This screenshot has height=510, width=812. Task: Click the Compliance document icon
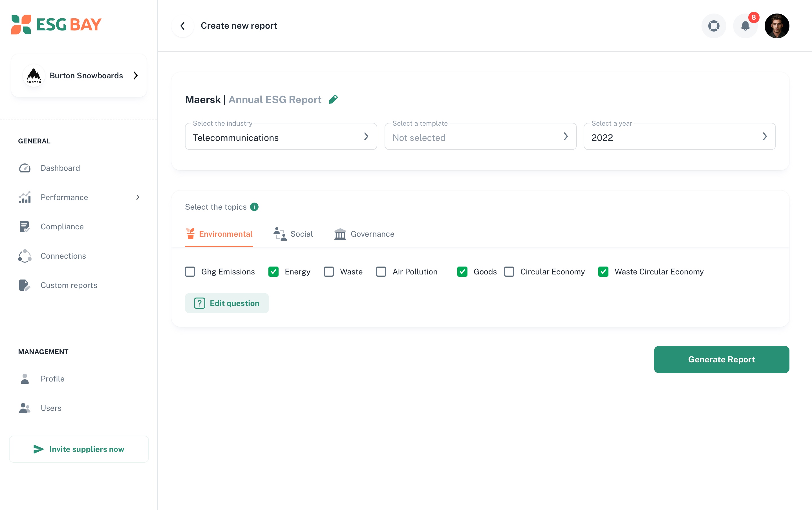[x=25, y=227]
